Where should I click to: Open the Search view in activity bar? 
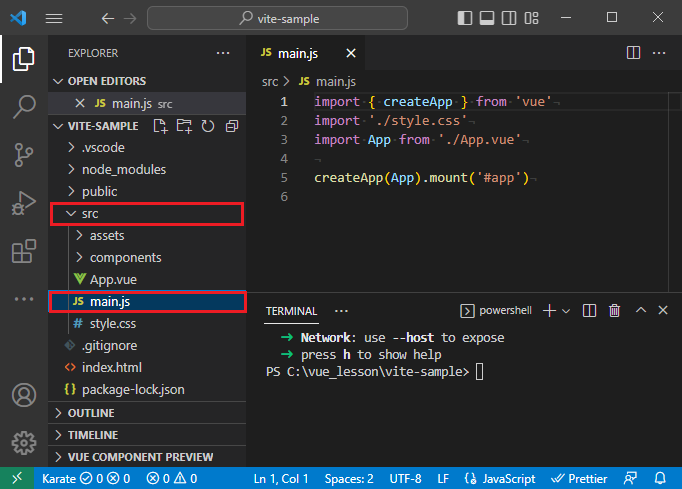(x=23, y=107)
